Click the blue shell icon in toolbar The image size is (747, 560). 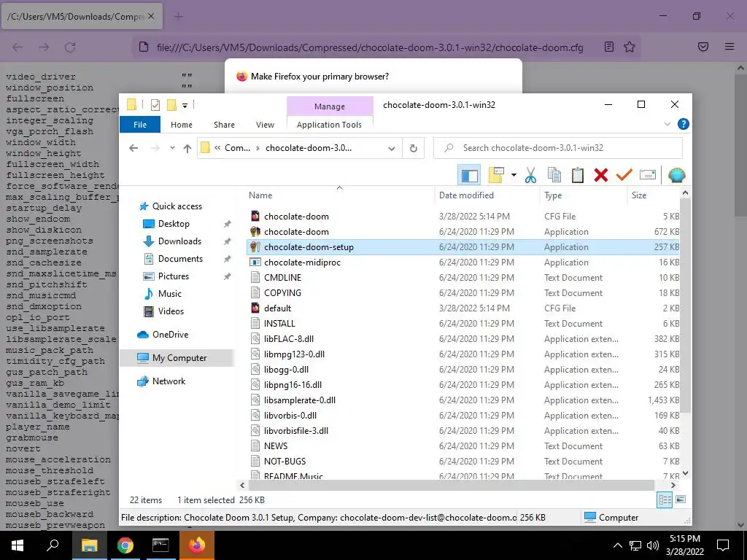pos(676,175)
